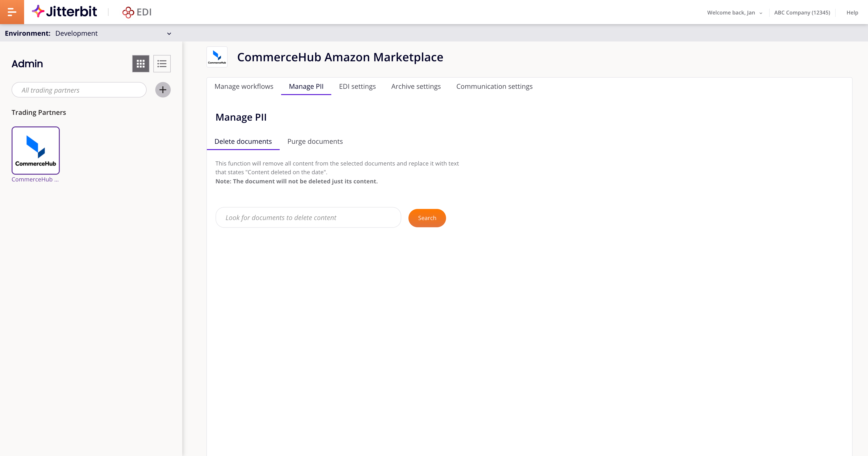Click the CommerceHub logo beside page title
The height and width of the screenshot is (456, 868).
pos(217,57)
